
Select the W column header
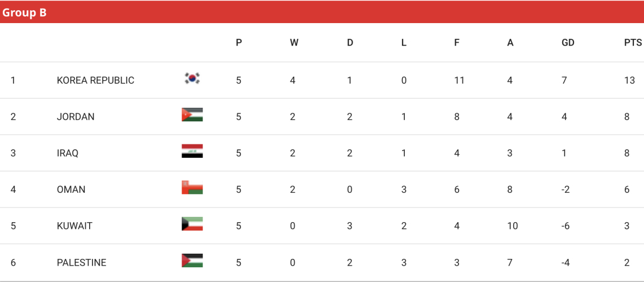click(x=294, y=43)
